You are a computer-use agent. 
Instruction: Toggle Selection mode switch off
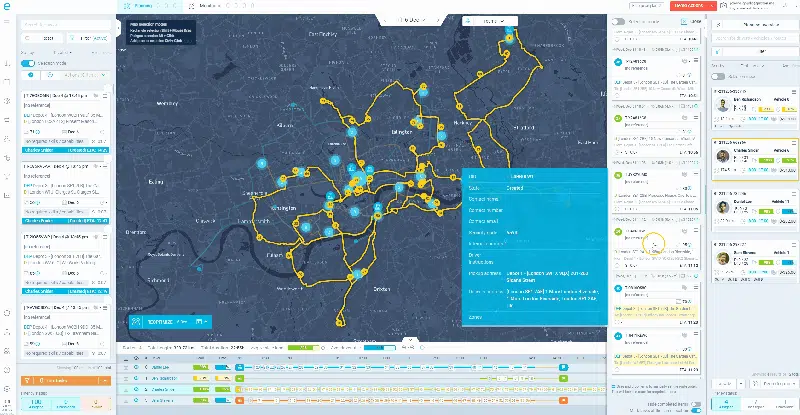[x=28, y=63]
